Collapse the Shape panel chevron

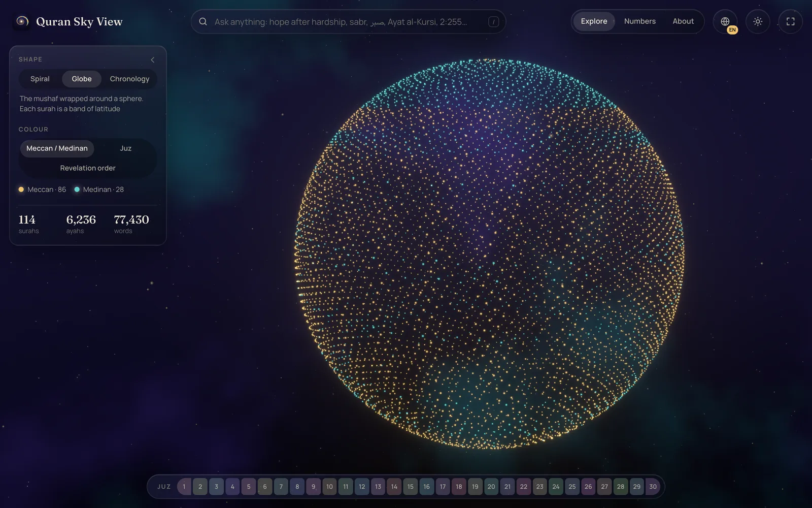[152, 59]
